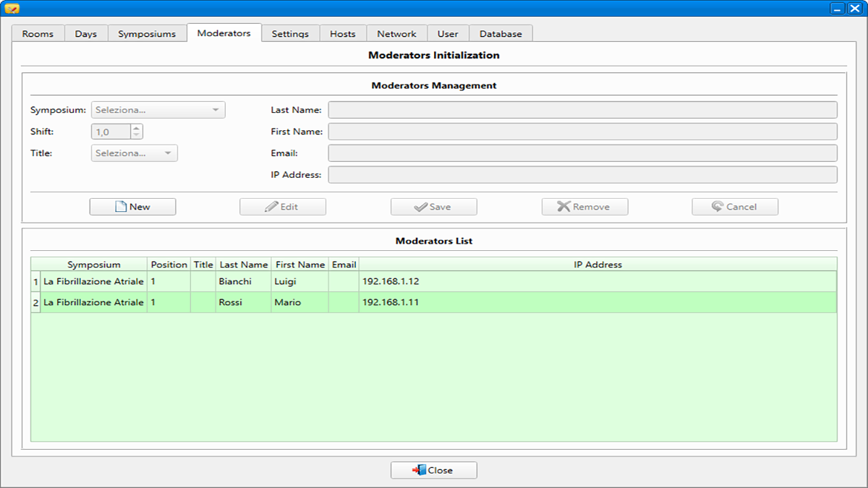
Task: Click IP address 192.168.1.12
Action: (597, 281)
